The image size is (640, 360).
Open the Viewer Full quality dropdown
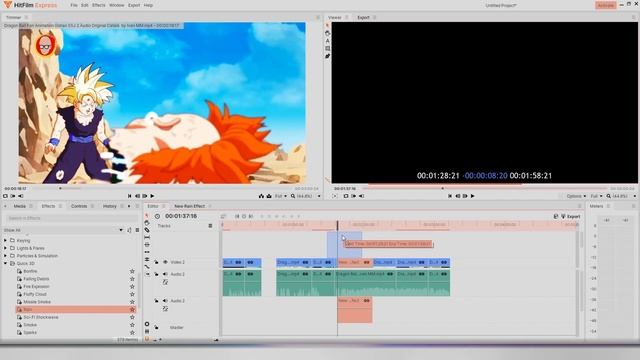tap(596, 196)
